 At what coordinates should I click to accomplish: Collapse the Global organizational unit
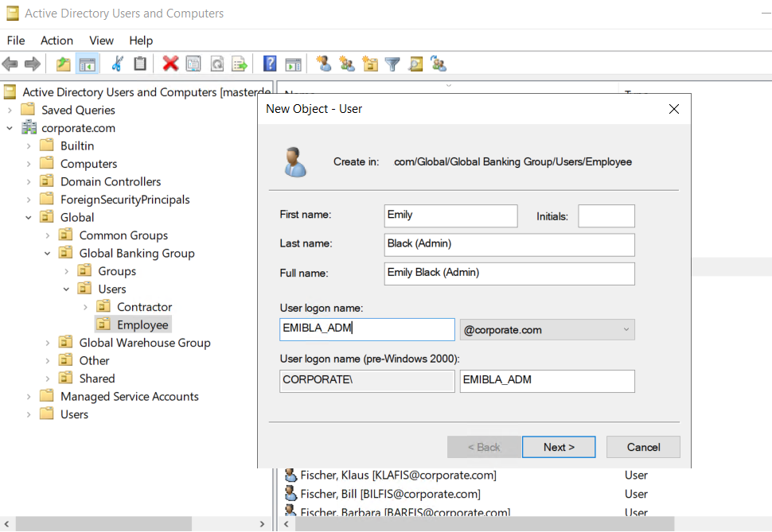29,218
